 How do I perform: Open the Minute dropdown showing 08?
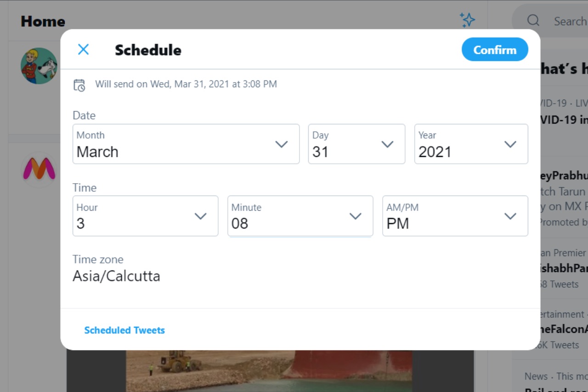(x=300, y=216)
